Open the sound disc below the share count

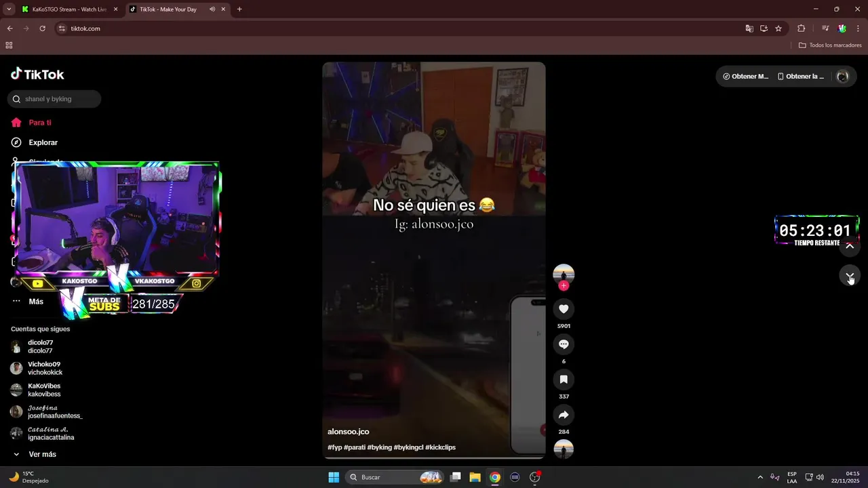(x=564, y=449)
